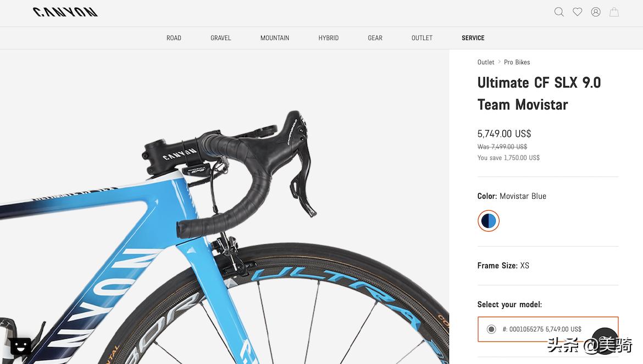Screen dimensions: 643x364
Task: Open the shopping bag icon
Action: [x=614, y=12]
